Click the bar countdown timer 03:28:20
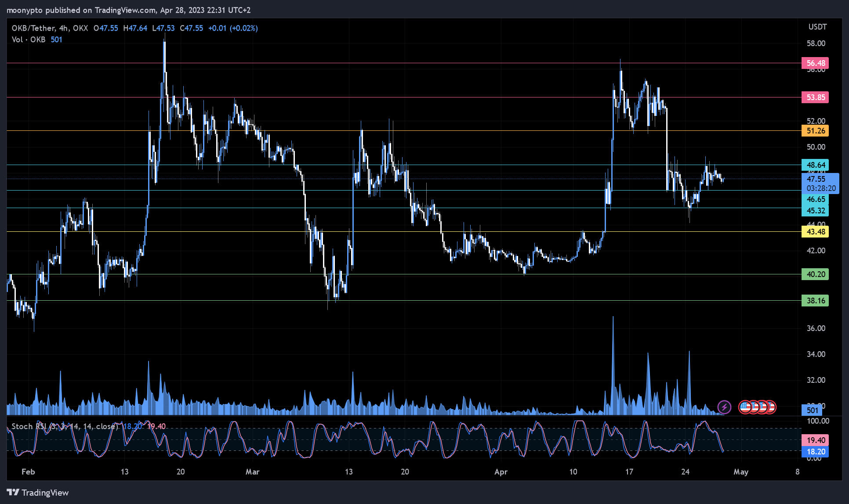849x504 pixels. tap(821, 189)
